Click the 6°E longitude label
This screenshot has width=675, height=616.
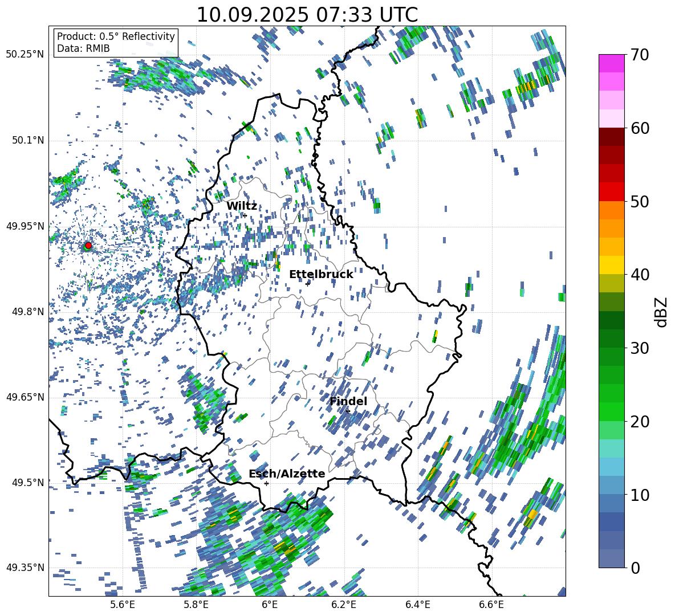270,605
